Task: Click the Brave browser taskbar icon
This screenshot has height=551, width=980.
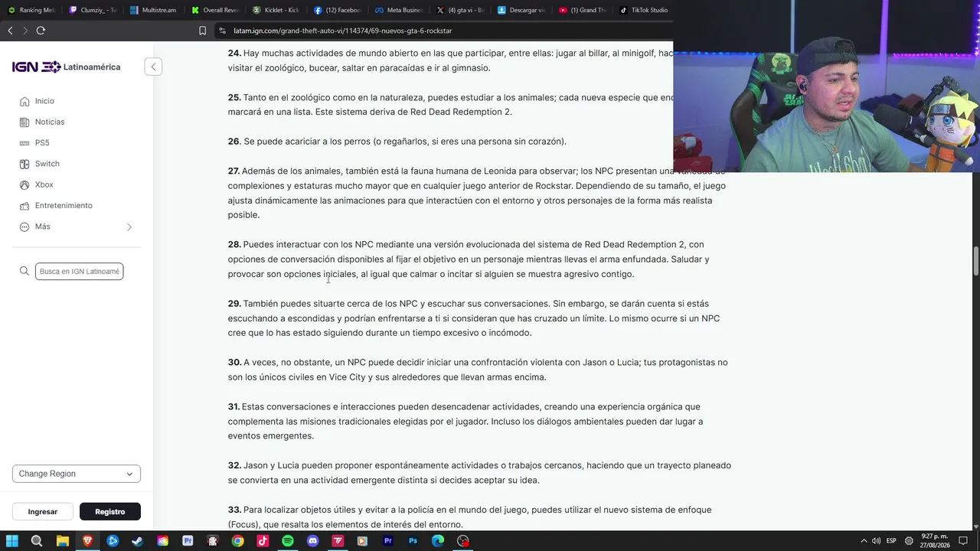Action: tap(87, 541)
